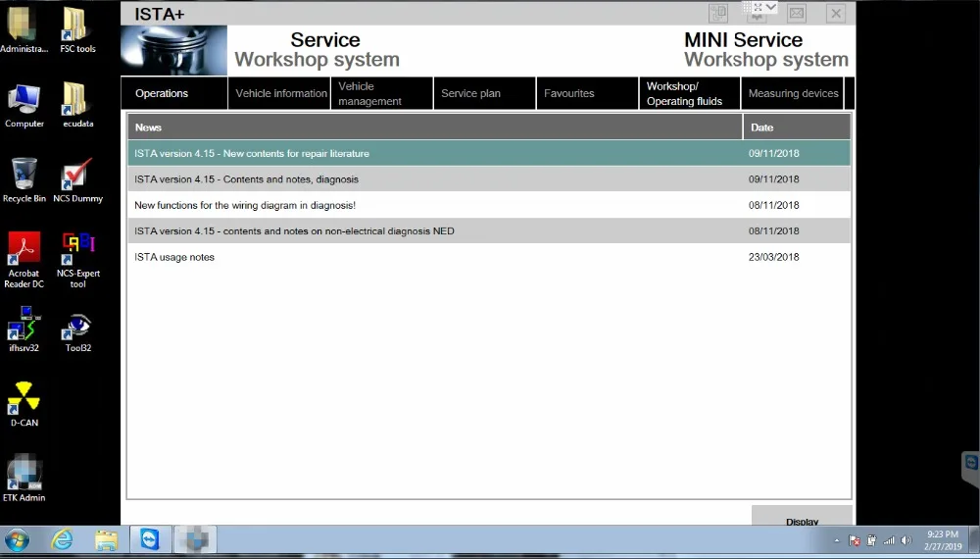Launch Acrobat Reader DC
Image resolution: width=980 pixels, height=559 pixels.
[24, 260]
